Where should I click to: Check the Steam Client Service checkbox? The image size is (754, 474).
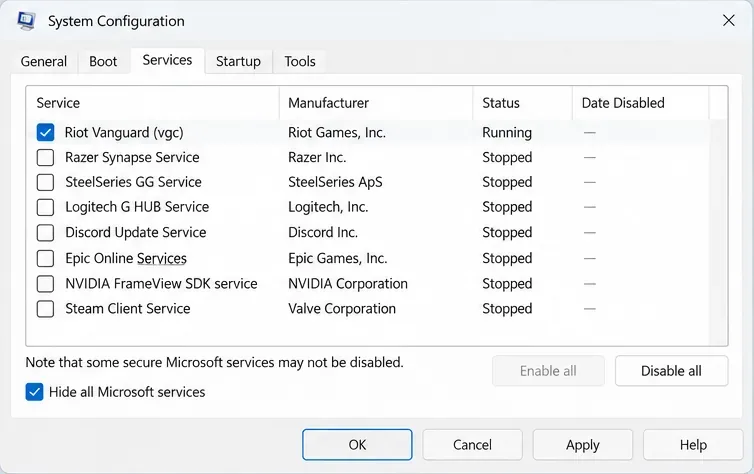click(x=45, y=309)
